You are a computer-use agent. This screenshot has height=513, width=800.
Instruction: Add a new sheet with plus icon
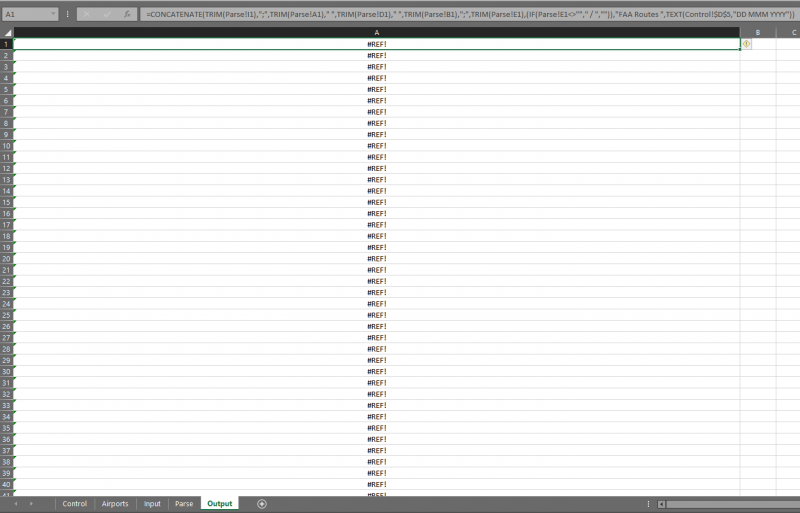[x=262, y=504]
